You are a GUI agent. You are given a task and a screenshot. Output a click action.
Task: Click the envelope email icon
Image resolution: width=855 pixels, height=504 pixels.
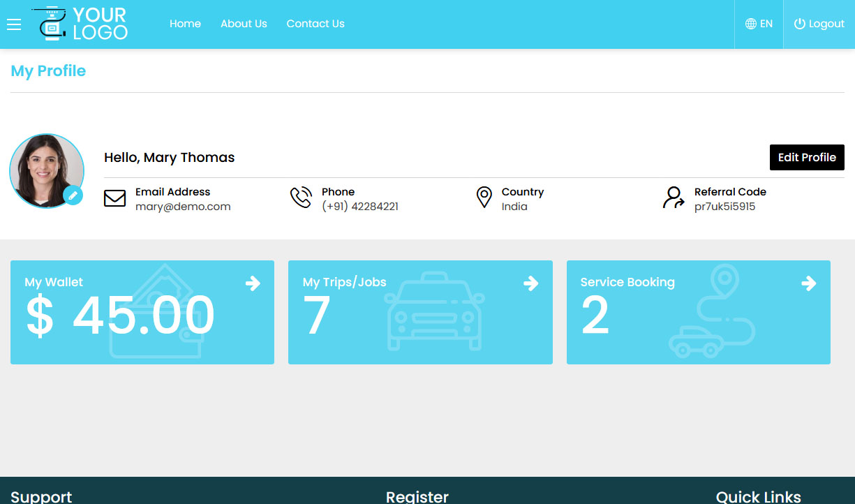pyautogui.click(x=114, y=198)
